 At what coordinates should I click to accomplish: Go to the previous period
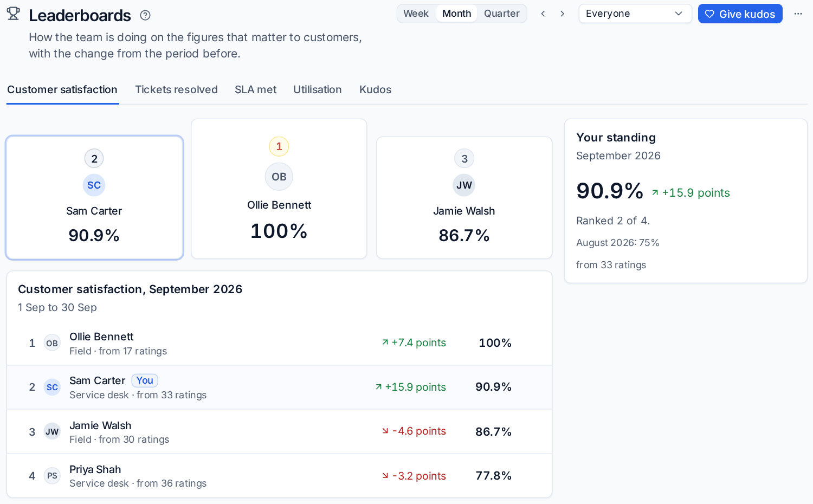tap(543, 14)
